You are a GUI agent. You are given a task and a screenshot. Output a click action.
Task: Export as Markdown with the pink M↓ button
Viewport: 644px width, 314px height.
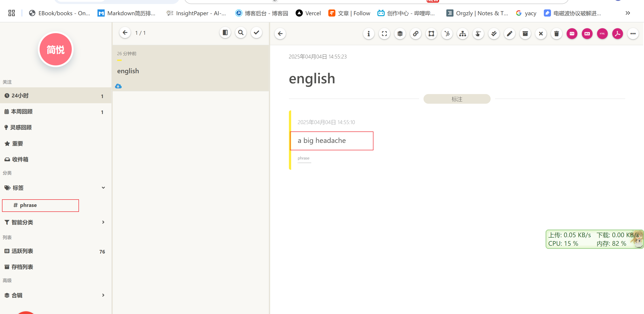587,34
